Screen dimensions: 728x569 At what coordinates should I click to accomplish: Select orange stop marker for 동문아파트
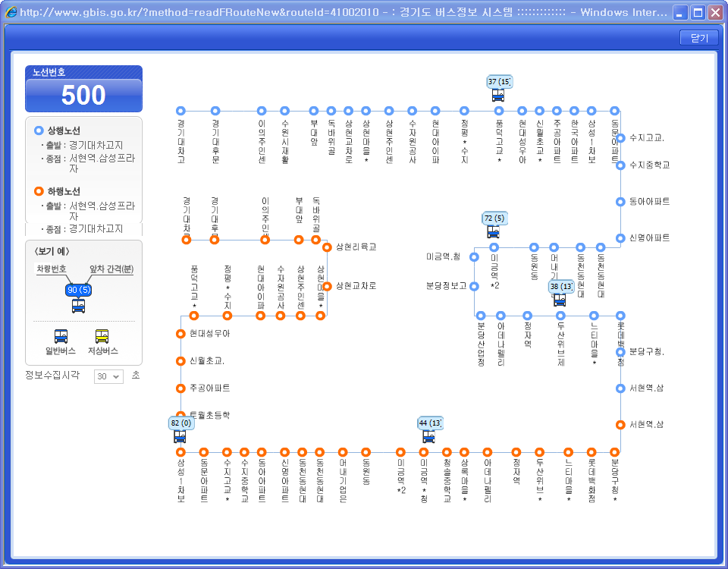pyautogui.click(x=203, y=452)
